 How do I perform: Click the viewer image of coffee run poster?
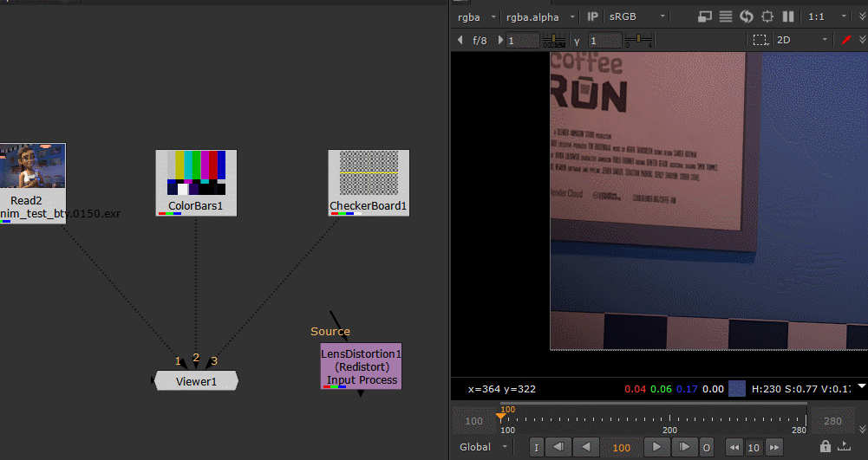coord(708,201)
